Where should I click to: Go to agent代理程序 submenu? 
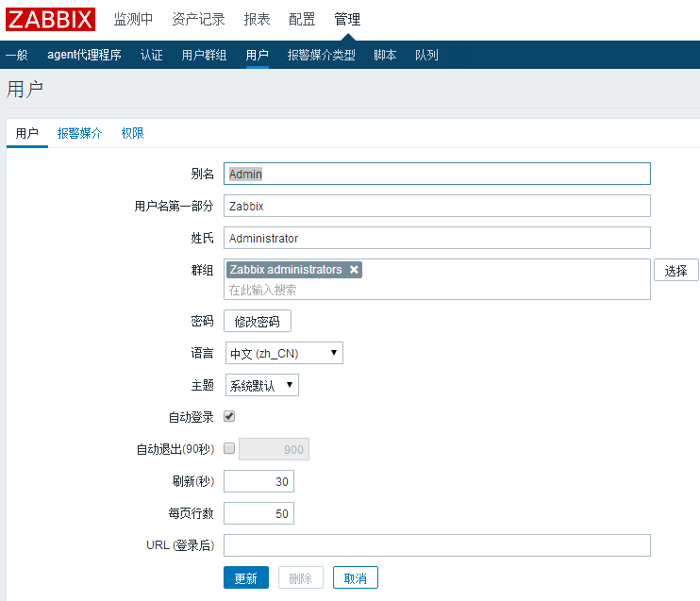click(x=84, y=55)
